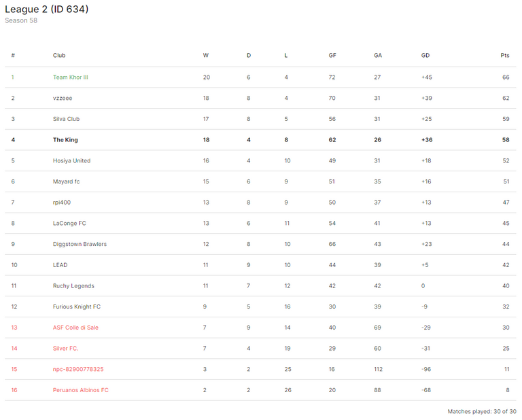Open the vzzeee club page

63,98
